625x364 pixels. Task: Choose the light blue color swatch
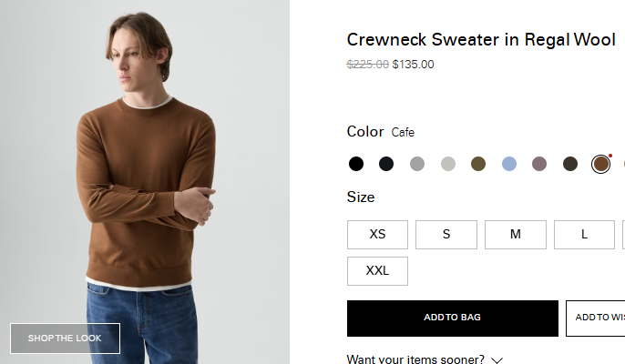(x=509, y=164)
